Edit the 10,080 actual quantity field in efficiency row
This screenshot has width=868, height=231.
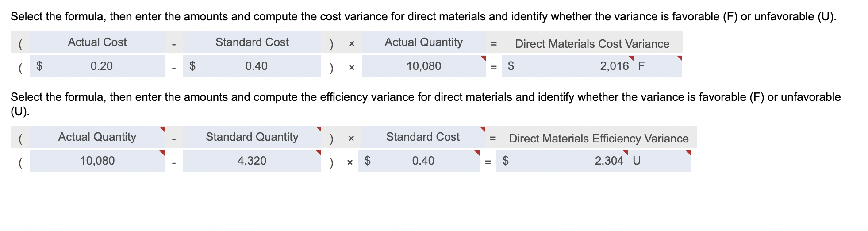[97, 161]
